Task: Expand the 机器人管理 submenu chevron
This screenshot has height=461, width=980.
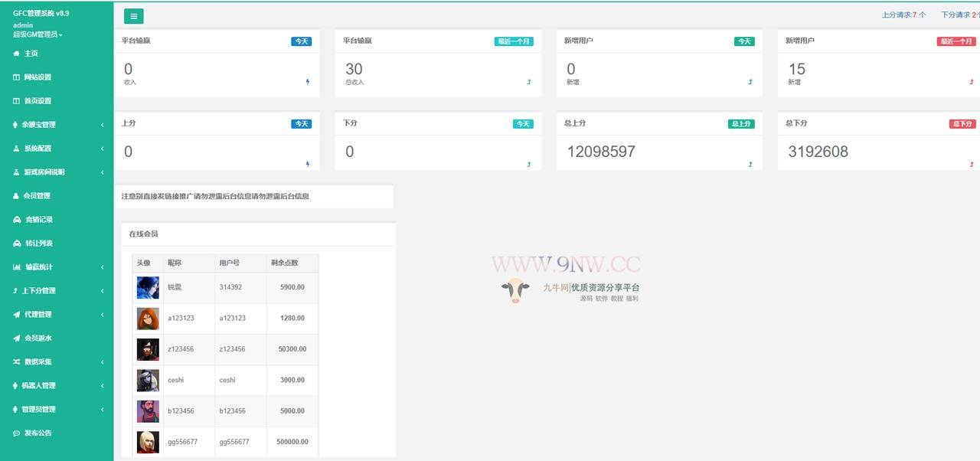Action: [x=103, y=386]
